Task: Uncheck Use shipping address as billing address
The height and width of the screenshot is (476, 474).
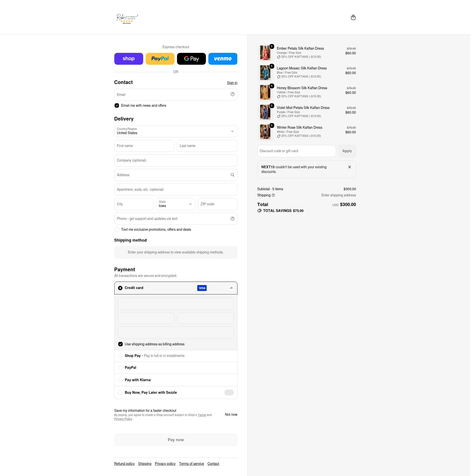Action: (x=120, y=344)
